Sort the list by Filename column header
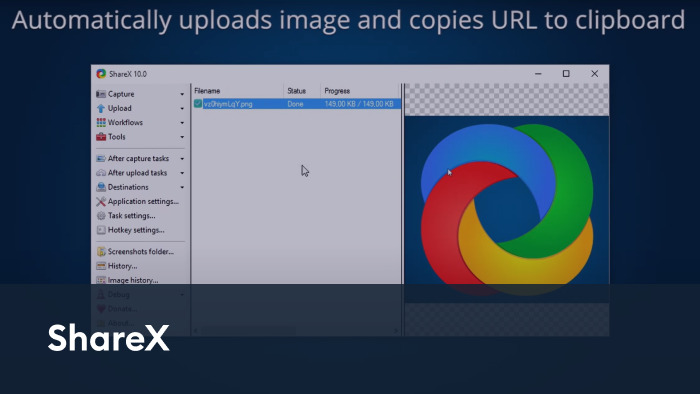 pyautogui.click(x=238, y=91)
